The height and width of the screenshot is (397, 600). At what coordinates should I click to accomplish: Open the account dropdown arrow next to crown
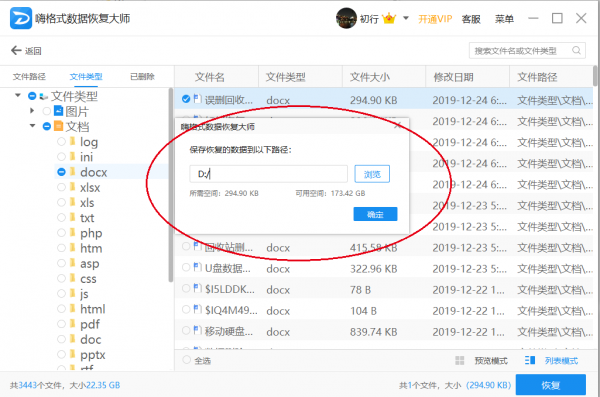[406, 18]
